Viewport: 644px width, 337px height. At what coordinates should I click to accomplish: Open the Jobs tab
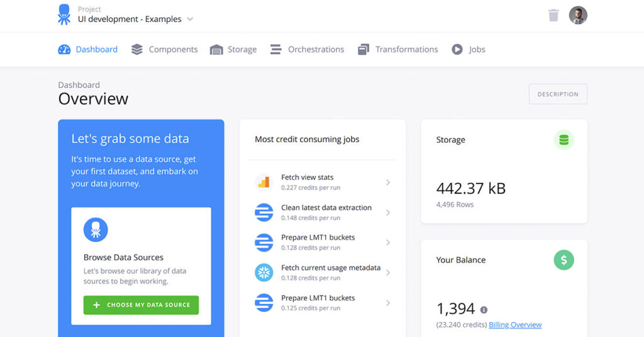pos(469,50)
